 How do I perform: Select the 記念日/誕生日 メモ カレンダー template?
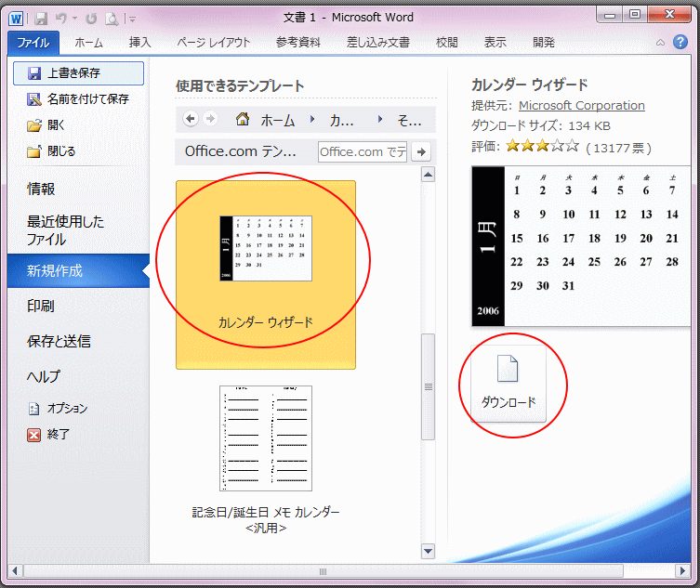pos(266,460)
